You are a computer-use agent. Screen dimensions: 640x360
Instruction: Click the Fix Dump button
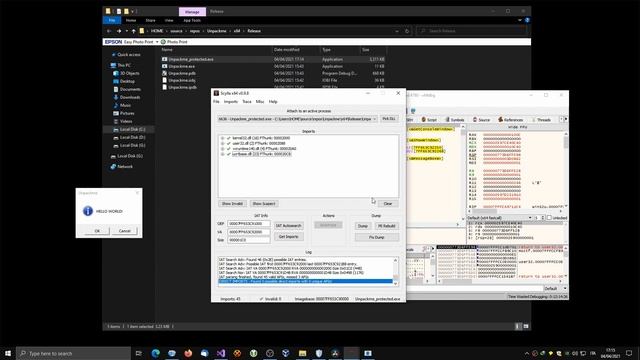377,237
